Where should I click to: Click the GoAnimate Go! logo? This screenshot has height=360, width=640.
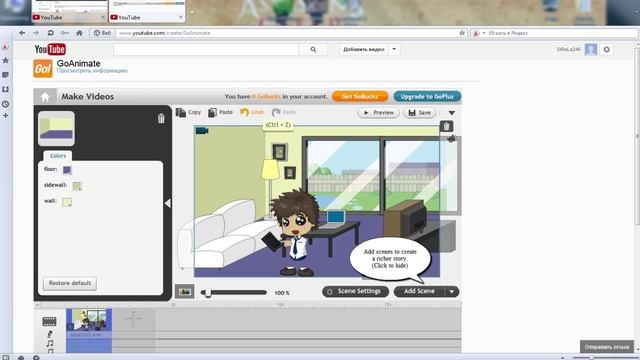[43, 69]
